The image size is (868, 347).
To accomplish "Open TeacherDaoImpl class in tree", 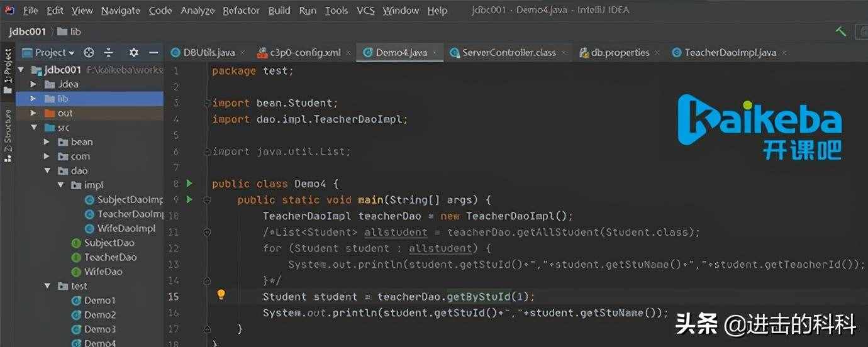I will point(124,214).
